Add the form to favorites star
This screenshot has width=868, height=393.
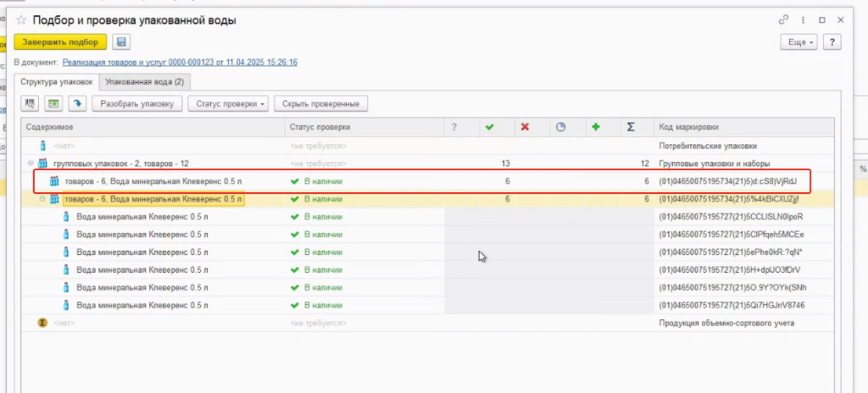click(x=21, y=19)
